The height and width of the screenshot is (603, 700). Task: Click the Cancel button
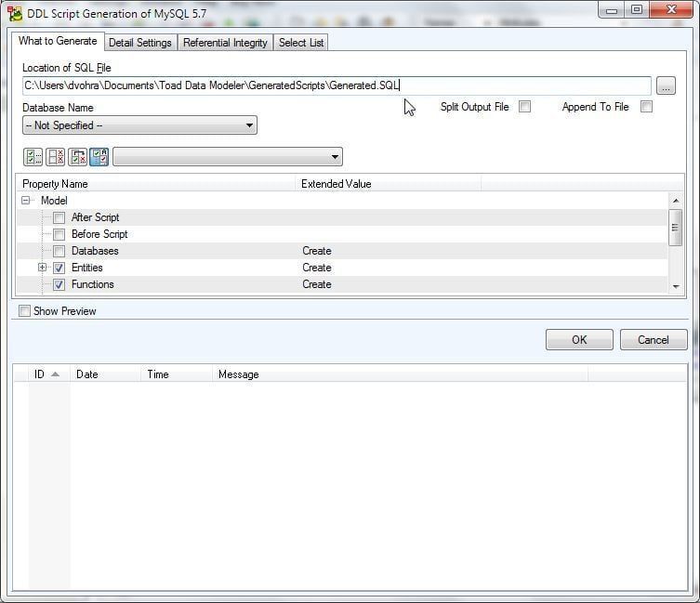tap(654, 340)
